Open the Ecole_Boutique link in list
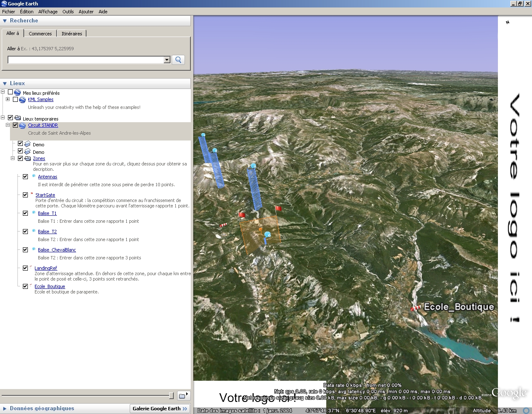This screenshot has width=532, height=414. 50,286
